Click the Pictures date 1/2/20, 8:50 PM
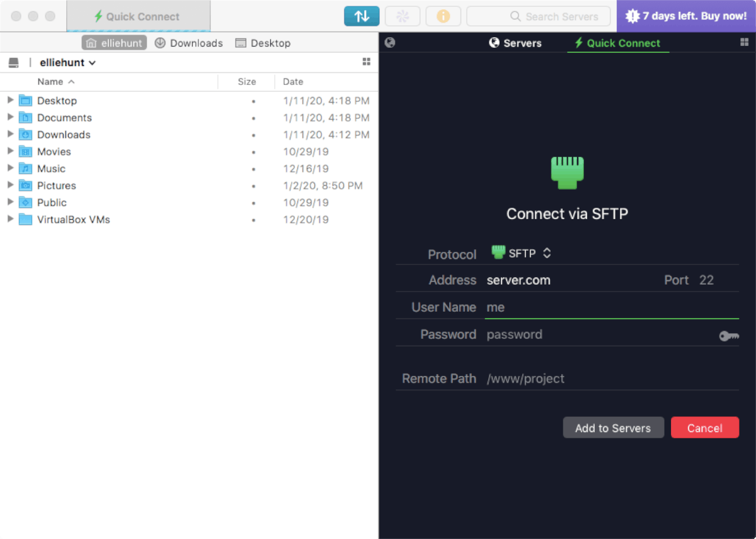Screen dimensions: 756x539 tap(323, 186)
